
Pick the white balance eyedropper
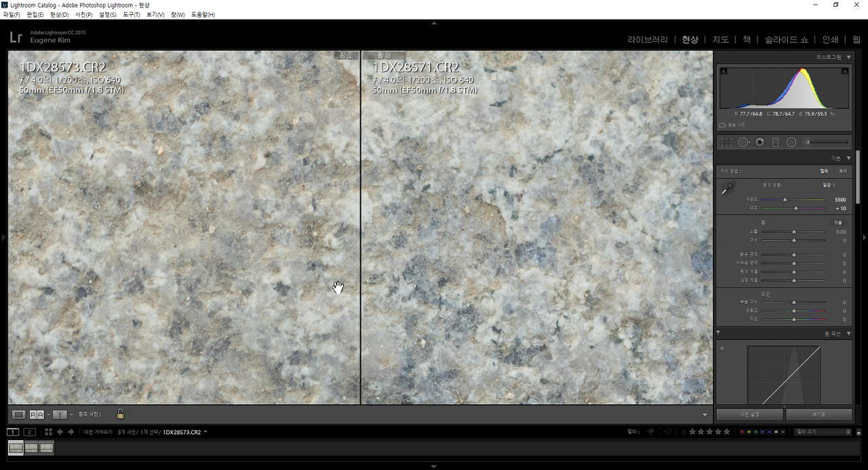728,189
